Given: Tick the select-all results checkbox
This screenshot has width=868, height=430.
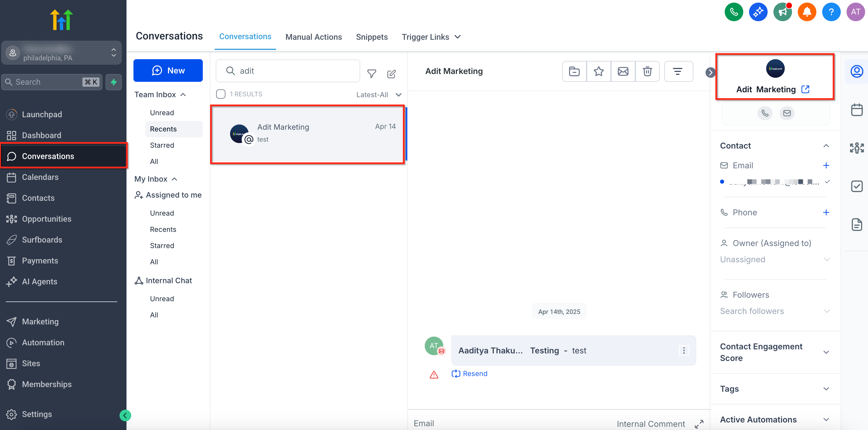Looking at the screenshot, I should click(x=221, y=94).
